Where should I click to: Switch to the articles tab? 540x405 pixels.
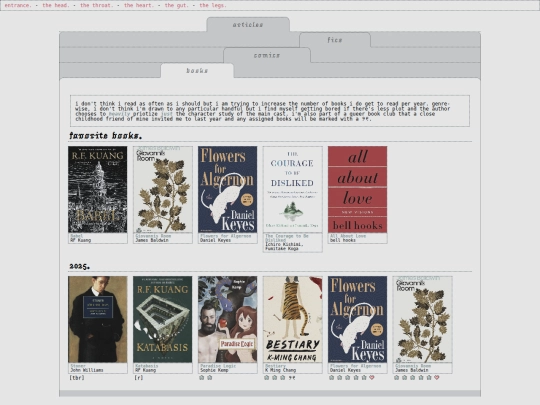pyautogui.click(x=248, y=24)
